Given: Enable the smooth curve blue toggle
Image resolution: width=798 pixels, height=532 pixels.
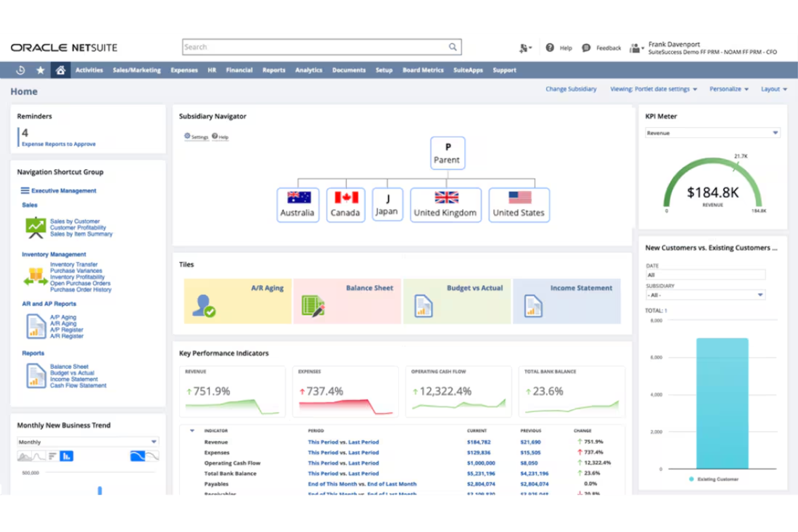Looking at the screenshot, I should [x=137, y=457].
